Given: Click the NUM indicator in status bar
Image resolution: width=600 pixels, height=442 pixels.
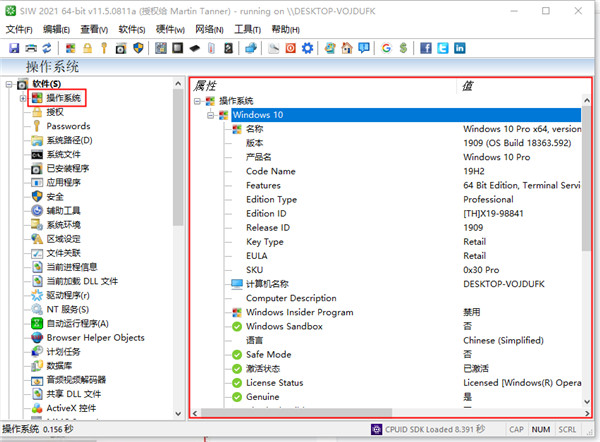Looking at the screenshot, I should 541,430.
